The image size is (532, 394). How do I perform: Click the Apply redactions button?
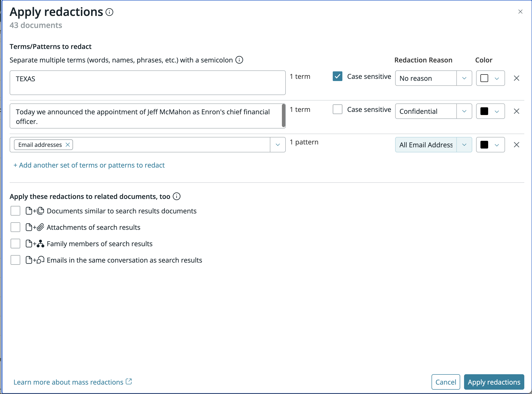(x=494, y=382)
